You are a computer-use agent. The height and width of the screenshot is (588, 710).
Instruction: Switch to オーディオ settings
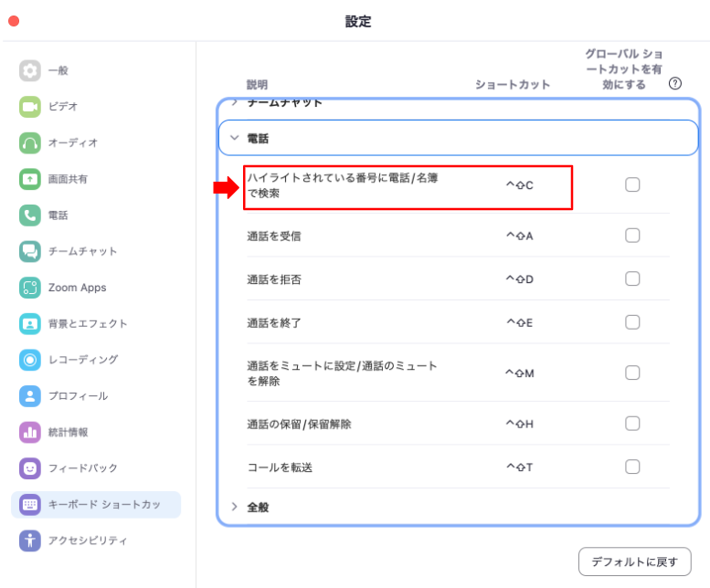73,143
